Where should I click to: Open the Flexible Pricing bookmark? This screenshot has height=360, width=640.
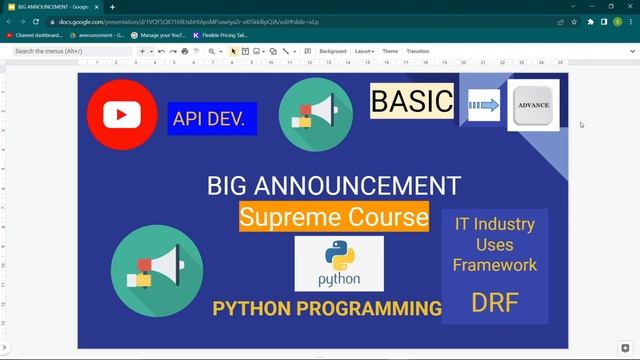(x=220, y=36)
